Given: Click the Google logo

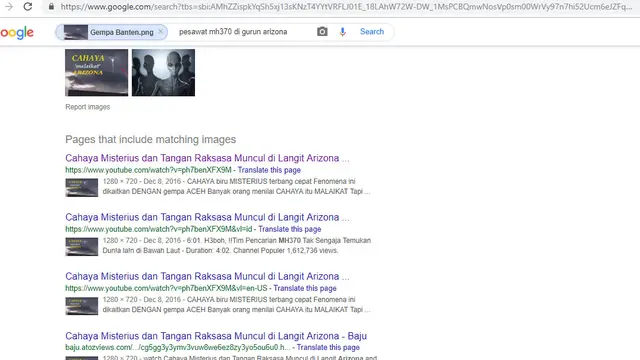Looking at the screenshot, I should point(17,33).
